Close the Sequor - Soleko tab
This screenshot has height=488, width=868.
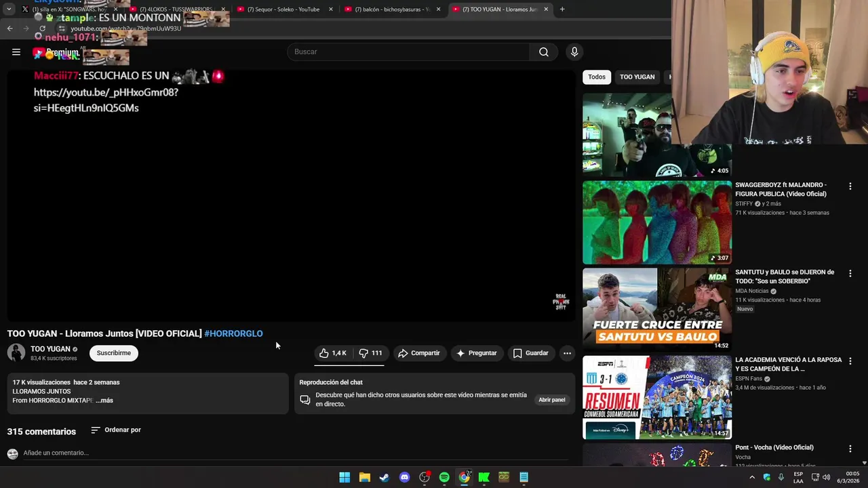[x=331, y=9]
